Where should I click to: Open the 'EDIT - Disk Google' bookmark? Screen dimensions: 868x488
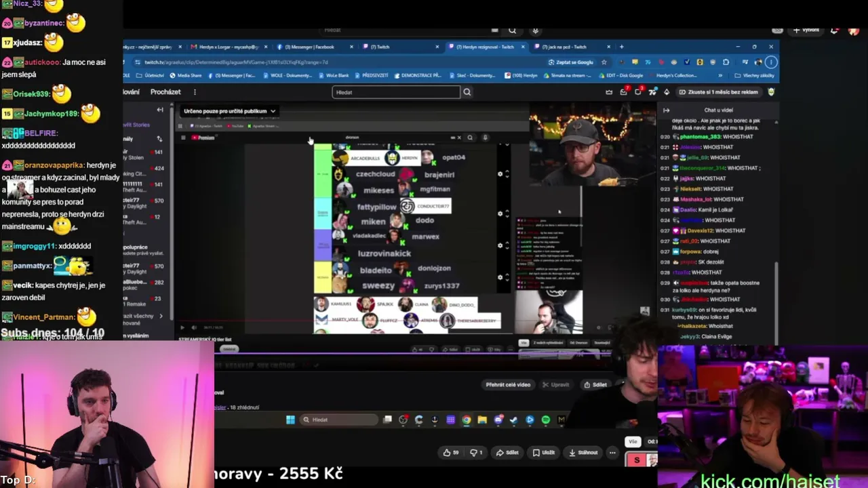(x=621, y=76)
